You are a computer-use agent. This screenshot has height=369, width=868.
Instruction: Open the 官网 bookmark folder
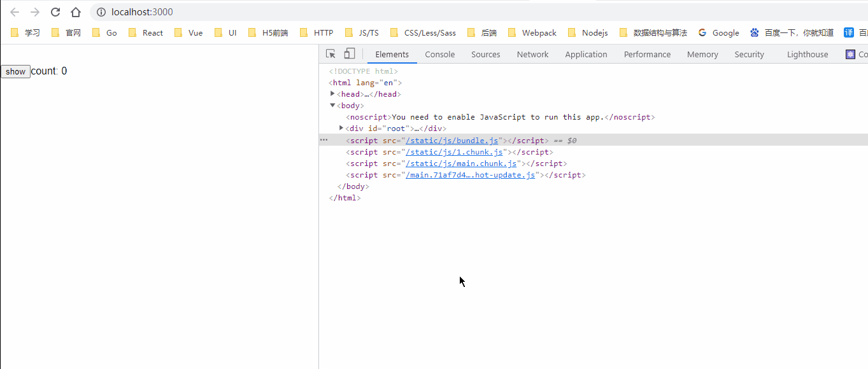click(66, 32)
